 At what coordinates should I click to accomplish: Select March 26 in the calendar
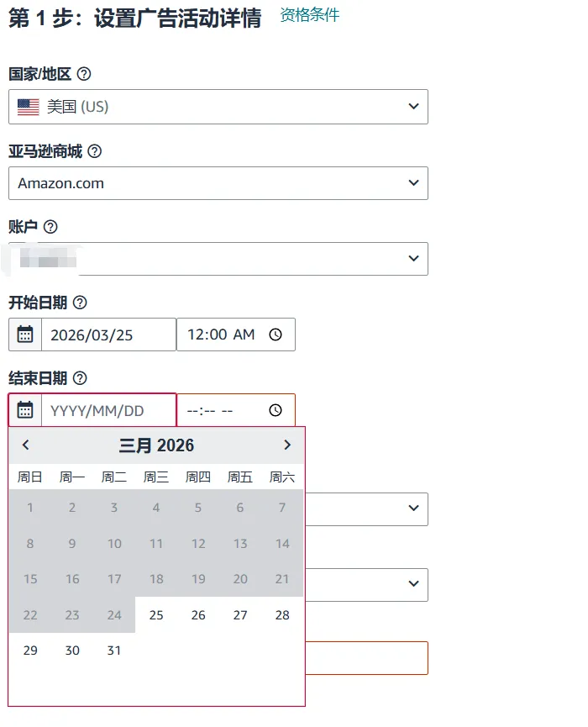coord(198,615)
